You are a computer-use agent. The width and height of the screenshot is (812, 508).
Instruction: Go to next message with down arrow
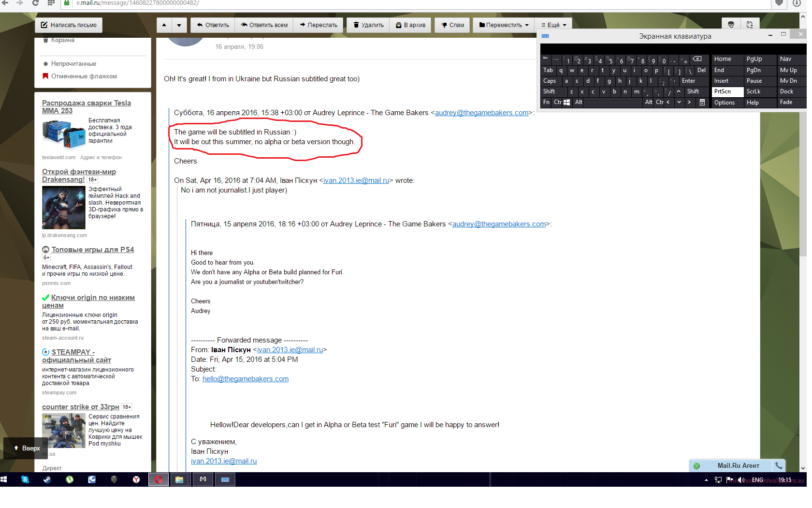(179, 25)
